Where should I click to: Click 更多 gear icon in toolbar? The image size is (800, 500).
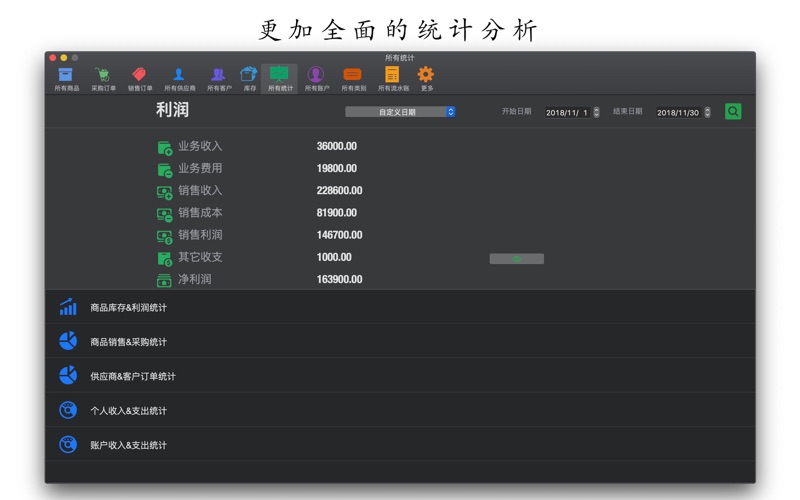(426, 77)
